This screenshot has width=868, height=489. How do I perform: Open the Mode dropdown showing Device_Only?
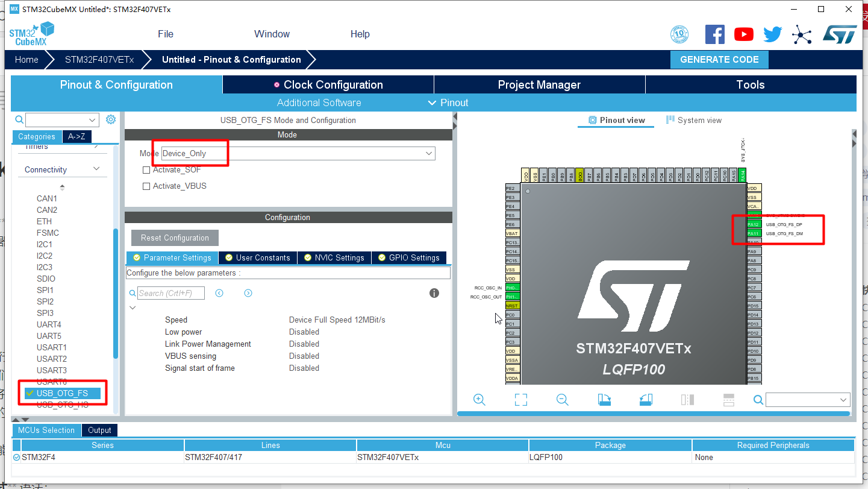click(428, 153)
